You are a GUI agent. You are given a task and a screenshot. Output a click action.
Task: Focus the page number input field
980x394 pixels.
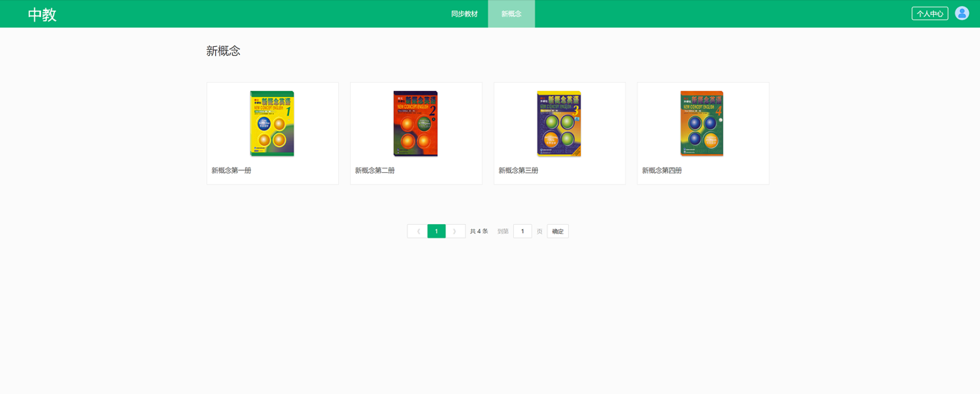[522, 232]
